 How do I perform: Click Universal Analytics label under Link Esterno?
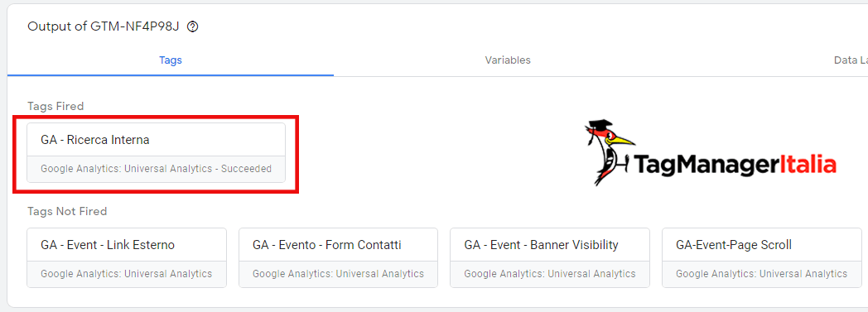(x=168, y=274)
